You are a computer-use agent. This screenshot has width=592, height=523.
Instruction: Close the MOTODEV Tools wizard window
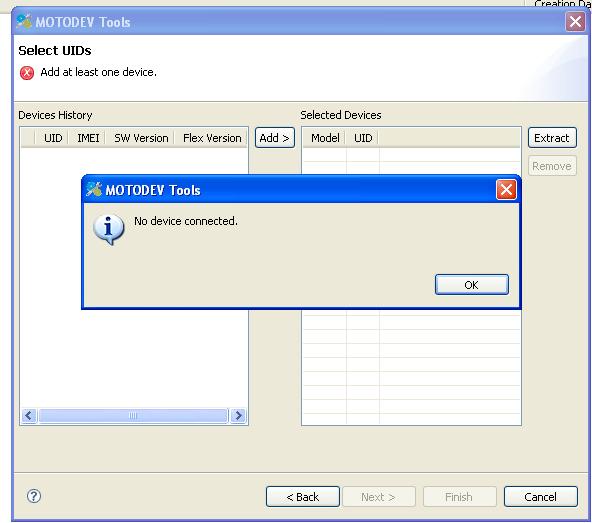coord(575,22)
